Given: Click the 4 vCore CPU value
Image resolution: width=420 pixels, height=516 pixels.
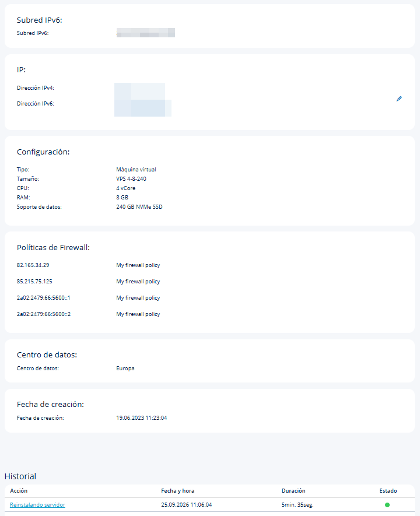Looking at the screenshot, I should 126,188.
